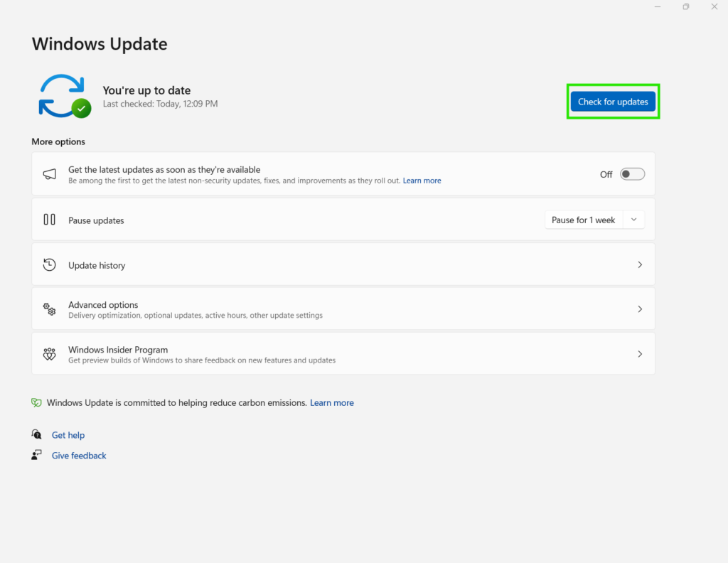Click the Pause updates label
Viewport: 728px width, 563px height.
pos(96,220)
